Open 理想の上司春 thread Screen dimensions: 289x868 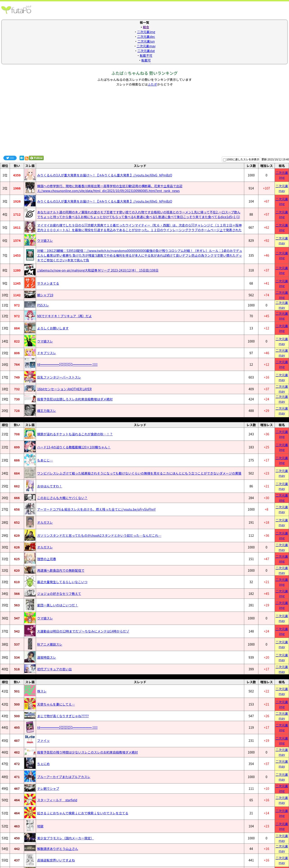pos(46,559)
